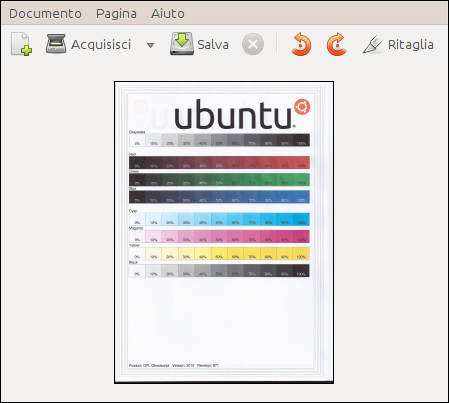Image resolution: width=449 pixels, height=403 pixels.
Task: Open the Pagina menu
Action: 116,14
